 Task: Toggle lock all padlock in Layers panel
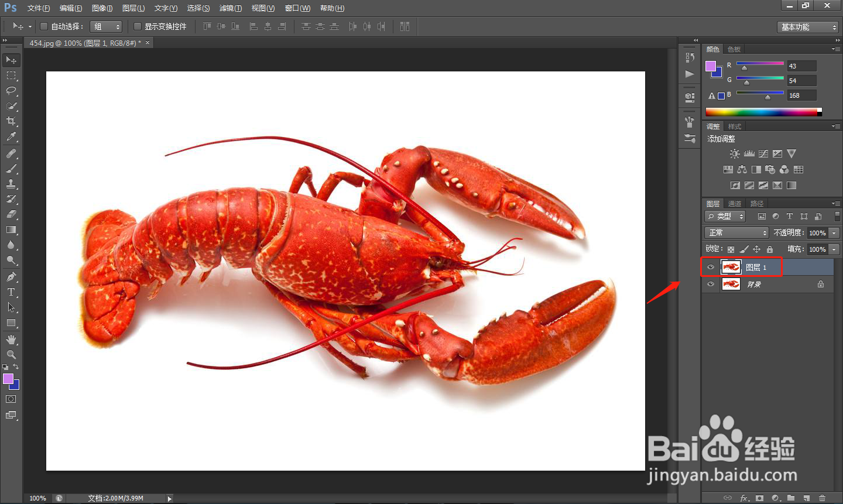(x=770, y=249)
